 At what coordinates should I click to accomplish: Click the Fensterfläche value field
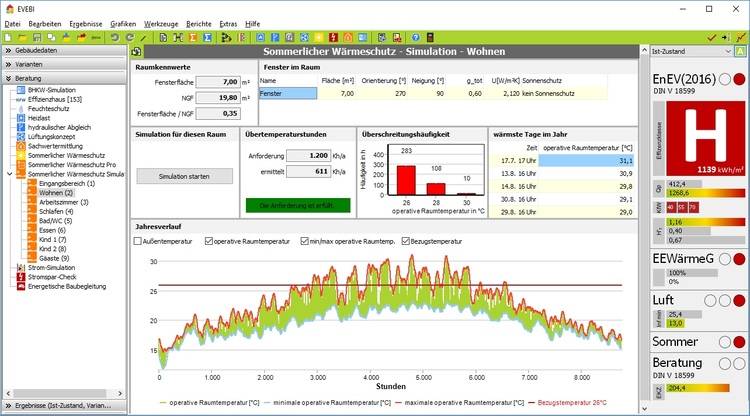click(x=216, y=82)
